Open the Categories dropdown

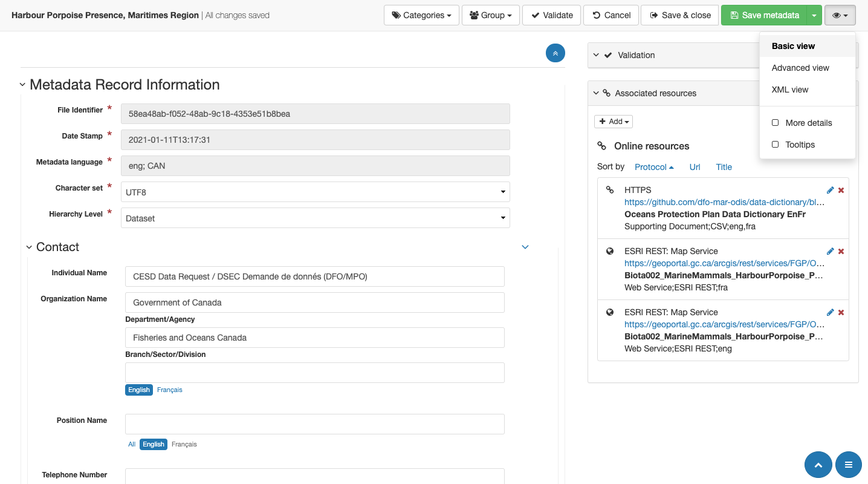click(x=421, y=15)
